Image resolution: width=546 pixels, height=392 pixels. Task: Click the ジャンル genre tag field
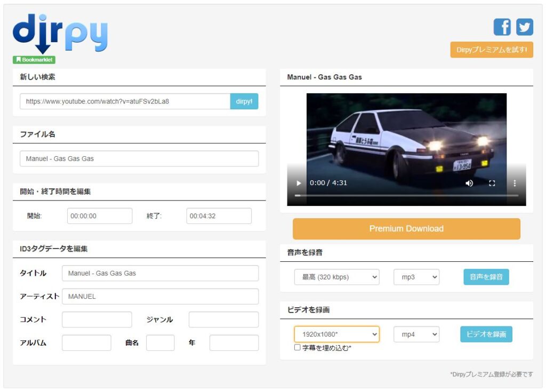click(223, 319)
